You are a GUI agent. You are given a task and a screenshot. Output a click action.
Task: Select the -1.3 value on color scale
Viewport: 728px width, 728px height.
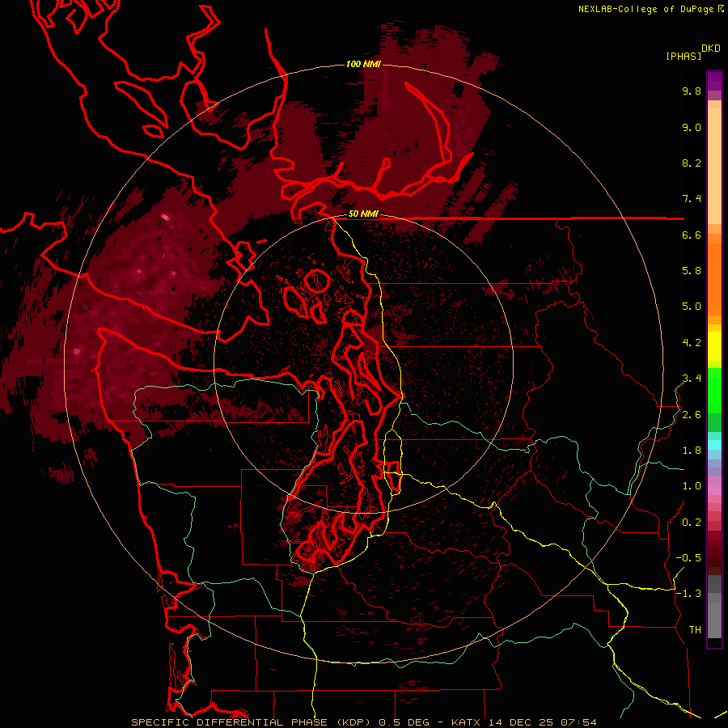(x=688, y=594)
